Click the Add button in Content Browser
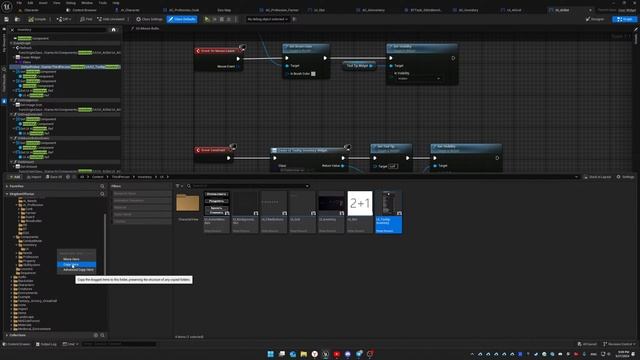The height and width of the screenshot is (360, 640). 14,177
